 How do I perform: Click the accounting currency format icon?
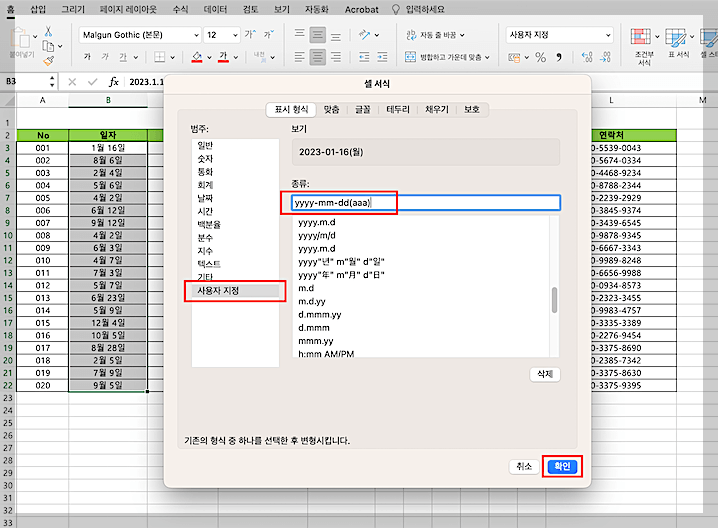[x=514, y=57]
